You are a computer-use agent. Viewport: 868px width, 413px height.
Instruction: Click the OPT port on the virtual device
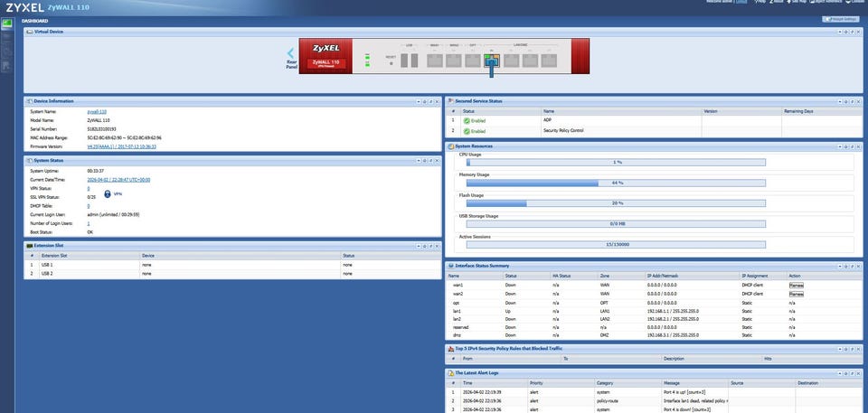[472, 61]
